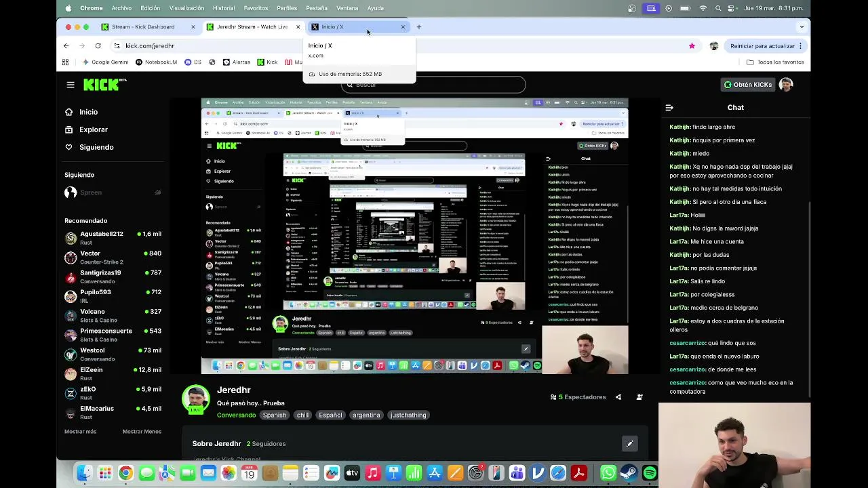Screen dimensions: 868x488
Task: Open the Pestaña menu
Action: [x=317, y=8]
